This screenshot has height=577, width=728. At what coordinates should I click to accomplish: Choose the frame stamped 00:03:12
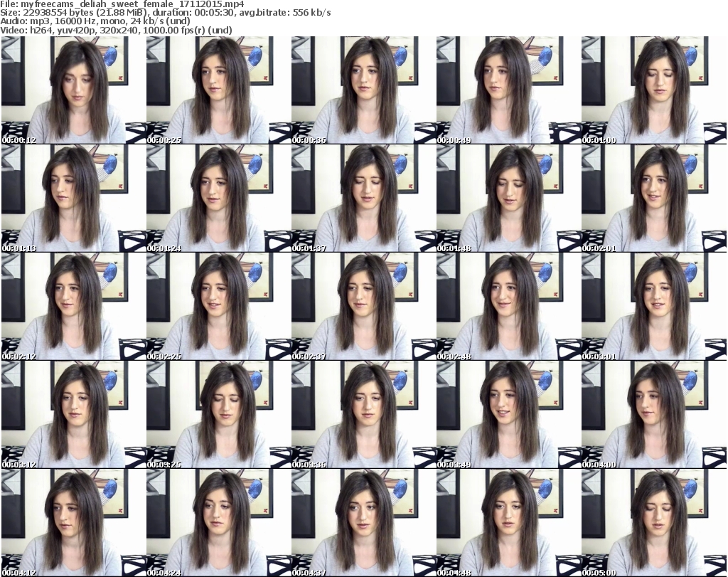click(x=73, y=414)
